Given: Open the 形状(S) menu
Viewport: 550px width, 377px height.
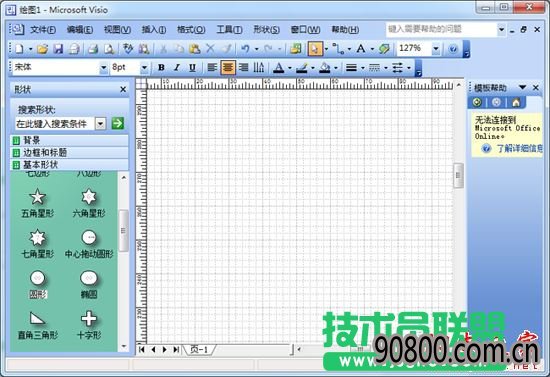Looking at the screenshot, I should pos(266,30).
